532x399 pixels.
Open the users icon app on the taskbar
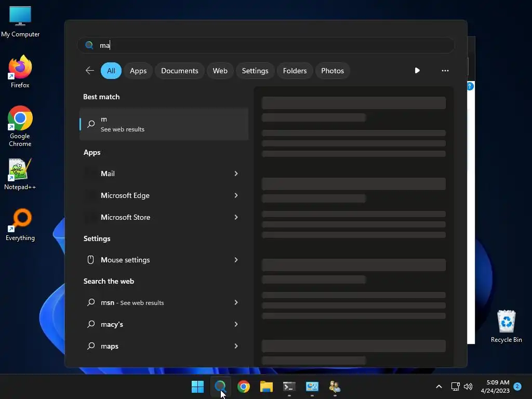[335, 387]
